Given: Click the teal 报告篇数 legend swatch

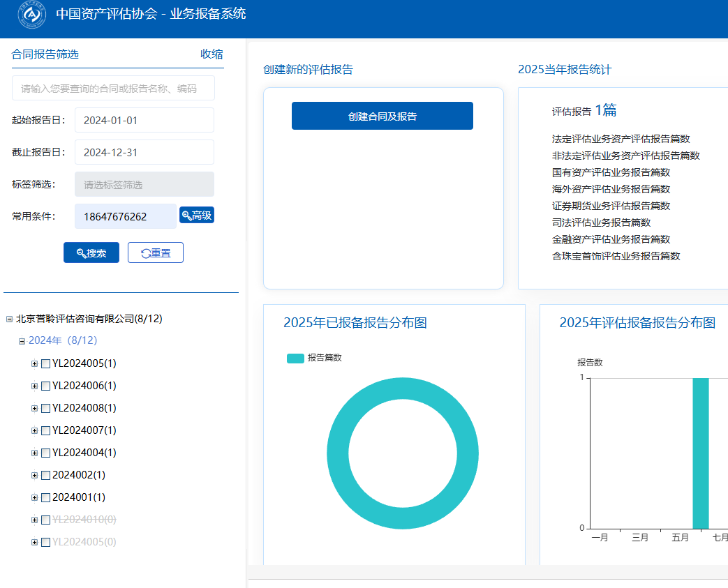Looking at the screenshot, I should pos(295,358).
